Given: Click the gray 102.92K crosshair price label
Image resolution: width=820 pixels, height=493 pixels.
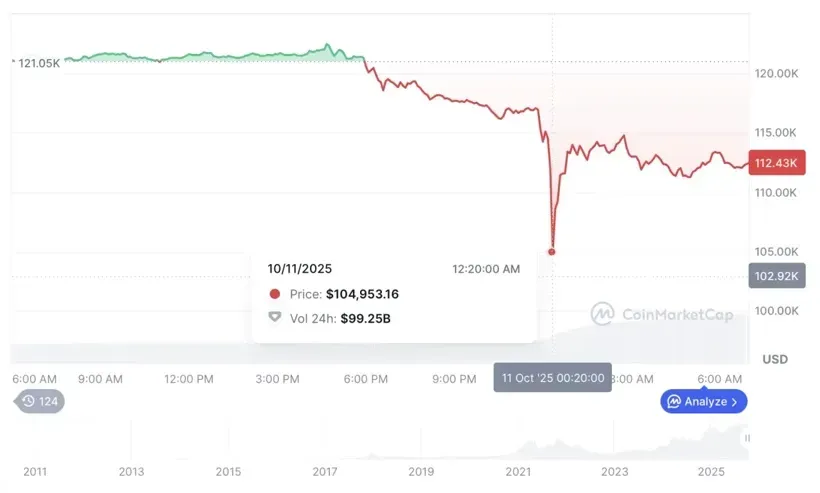Looking at the screenshot, I should 775,275.
